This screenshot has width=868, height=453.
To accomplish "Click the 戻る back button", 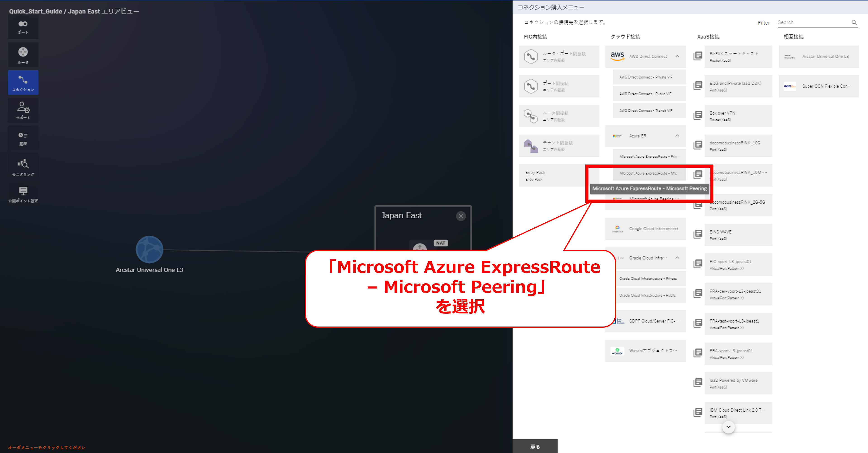I will click(x=535, y=447).
